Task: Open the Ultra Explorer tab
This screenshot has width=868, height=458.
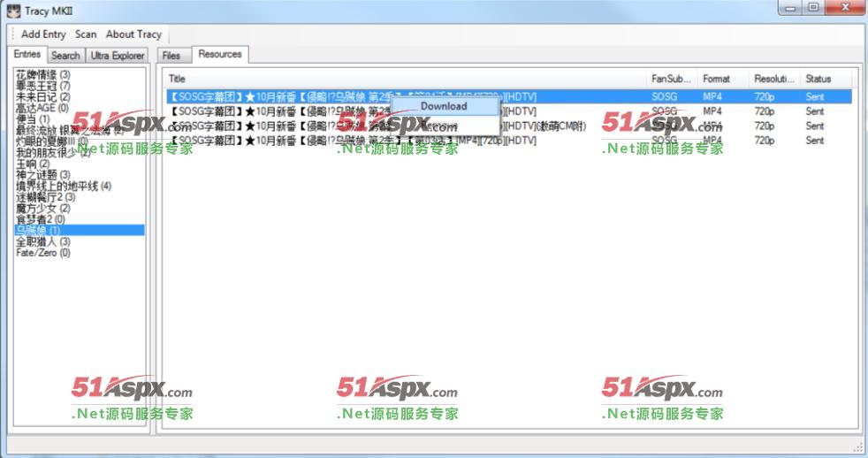Action: click(118, 56)
